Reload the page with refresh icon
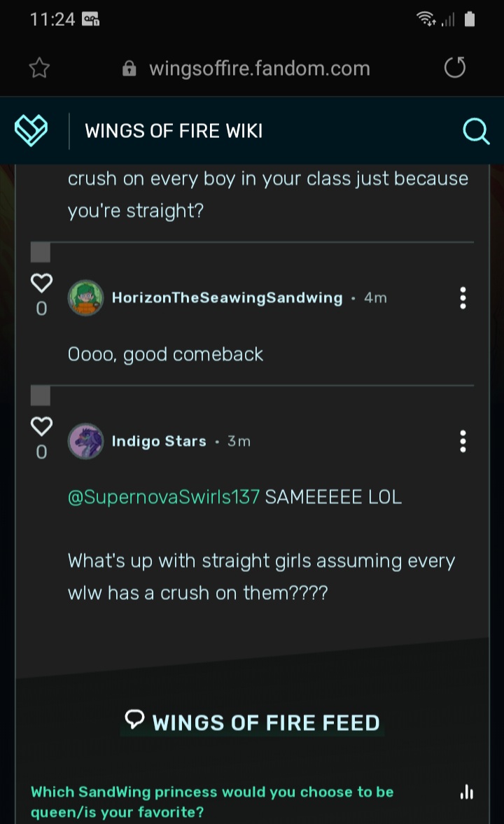The width and height of the screenshot is (504, 824). pyautogui.click(x=455, y=68)
